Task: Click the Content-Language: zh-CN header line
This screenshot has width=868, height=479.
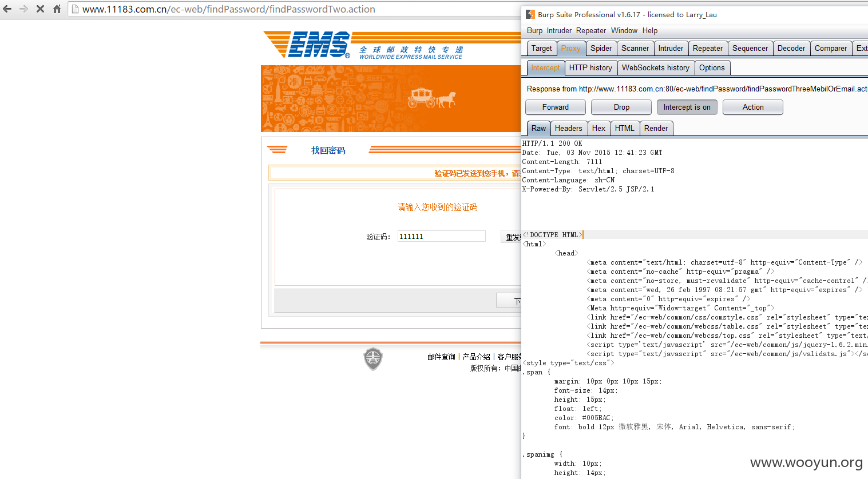Action: (x=569, y=180)
